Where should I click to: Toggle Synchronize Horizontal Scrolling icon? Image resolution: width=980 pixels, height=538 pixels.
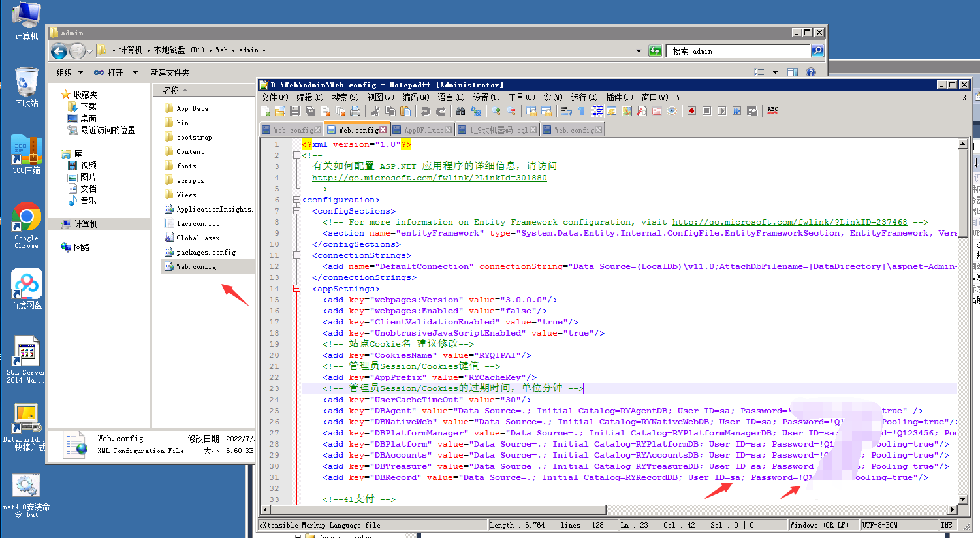546,111
